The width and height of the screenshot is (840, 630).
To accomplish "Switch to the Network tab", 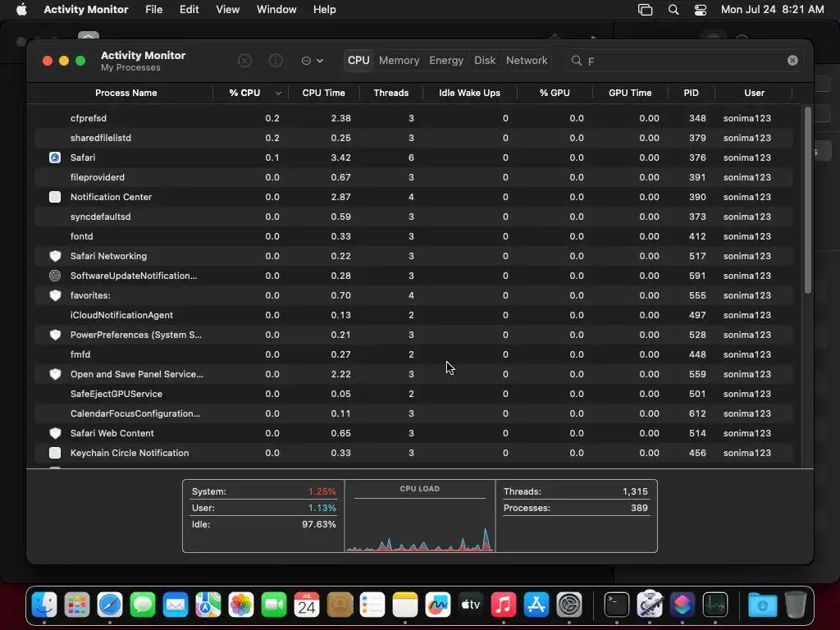I will pos(527,61).
